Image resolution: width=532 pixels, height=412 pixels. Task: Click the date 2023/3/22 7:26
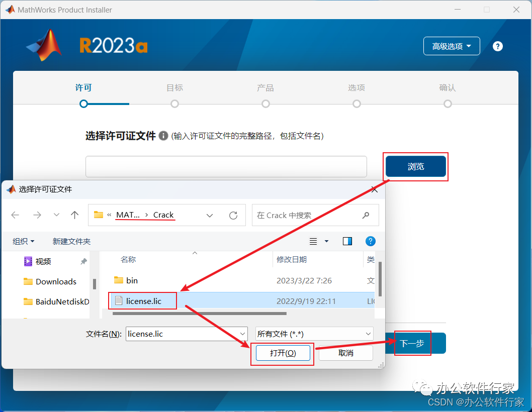click(304, 280)
